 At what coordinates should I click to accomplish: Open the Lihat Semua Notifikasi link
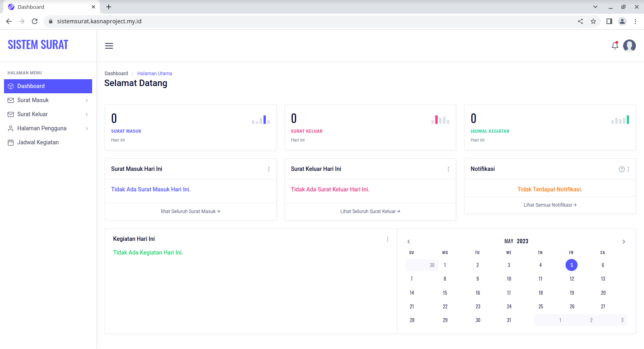pyautogui.click(x=550, y=205)
